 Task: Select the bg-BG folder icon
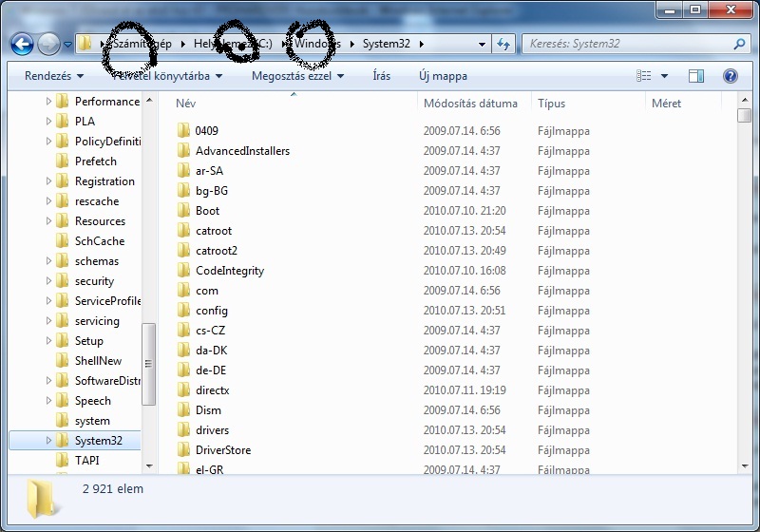(x=183, y=190)
